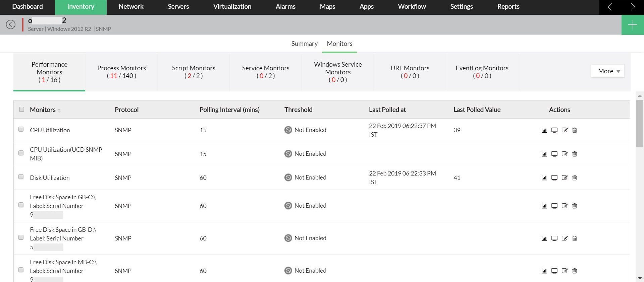This screenshot has width=644, height=282.
Task: Edit Free Disk Space in GB-D monitor
Action: coord(565,238)
